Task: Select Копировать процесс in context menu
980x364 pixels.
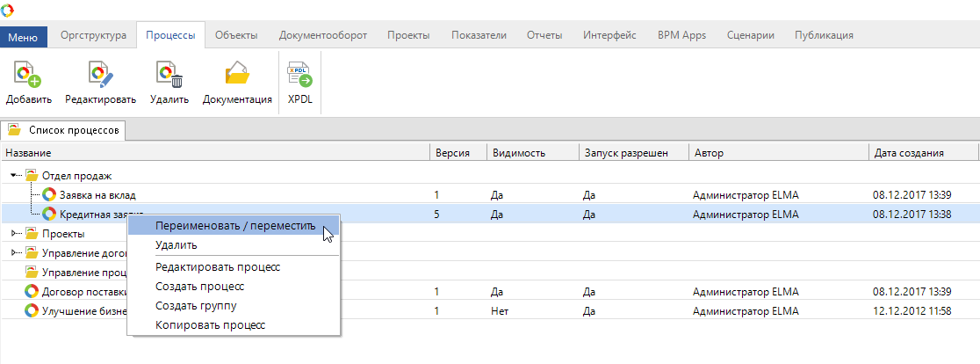Action: 210,324
